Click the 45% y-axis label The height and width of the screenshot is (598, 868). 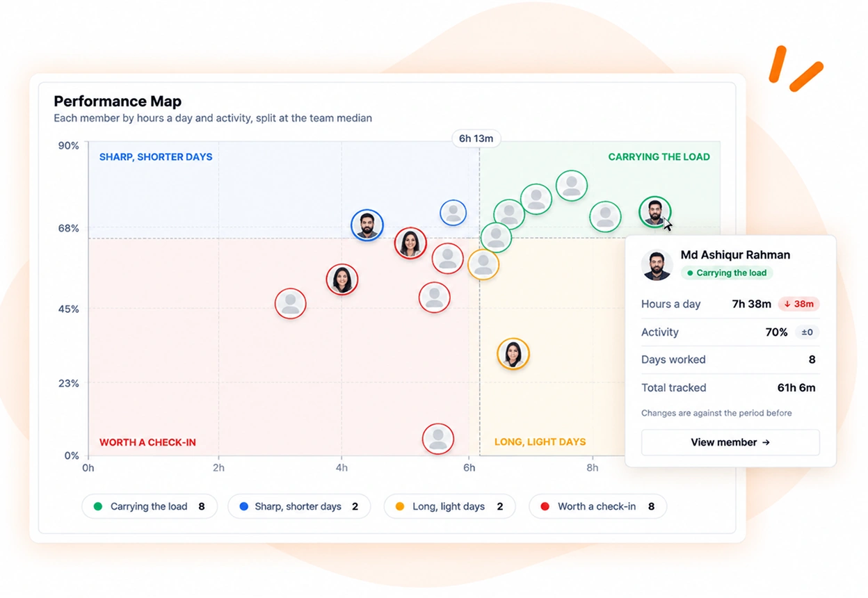[x=68, y=309]
